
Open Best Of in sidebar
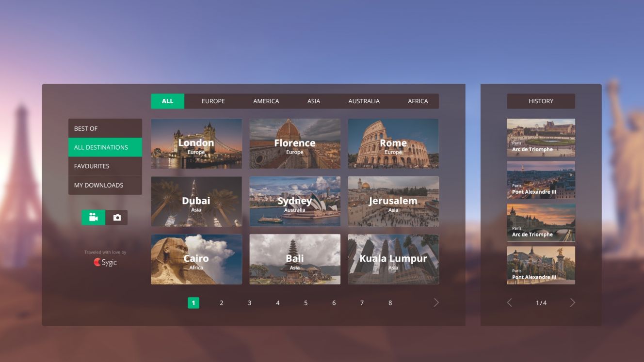point(105,128)
